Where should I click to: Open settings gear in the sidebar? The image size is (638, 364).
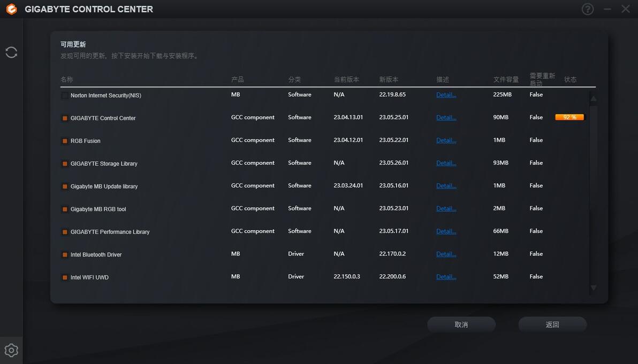tap(11, 350)
